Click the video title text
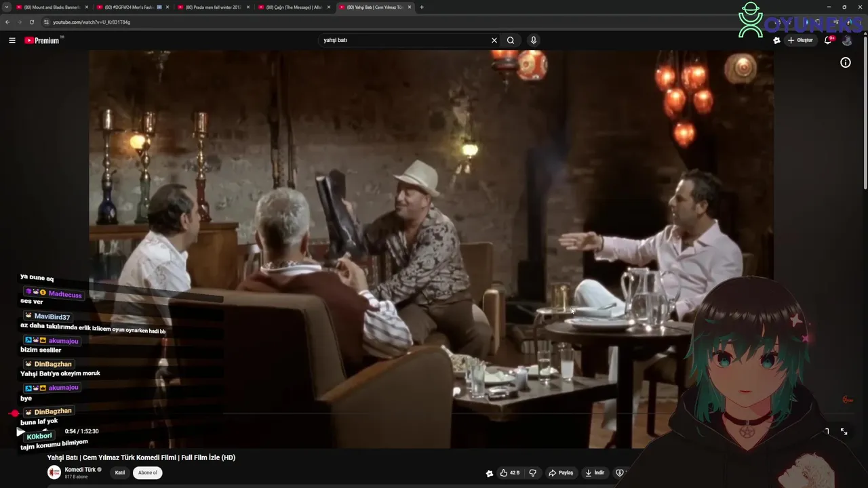This screenshot has height=488, width=868. coord(141,457)
